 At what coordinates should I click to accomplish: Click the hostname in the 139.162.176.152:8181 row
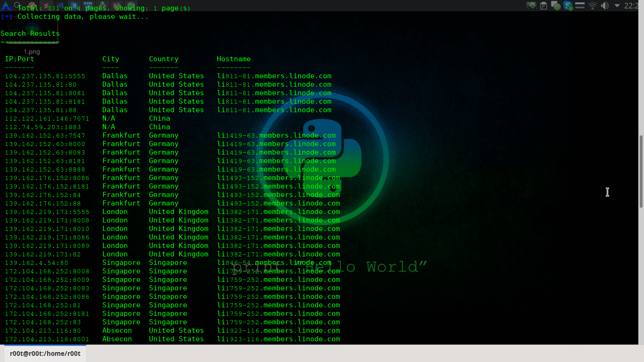point(279,186)
